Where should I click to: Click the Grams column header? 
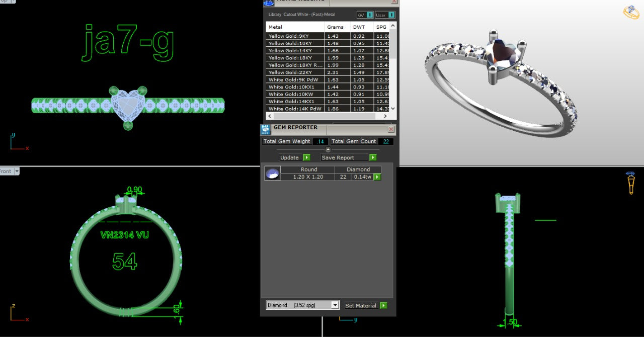337,27
